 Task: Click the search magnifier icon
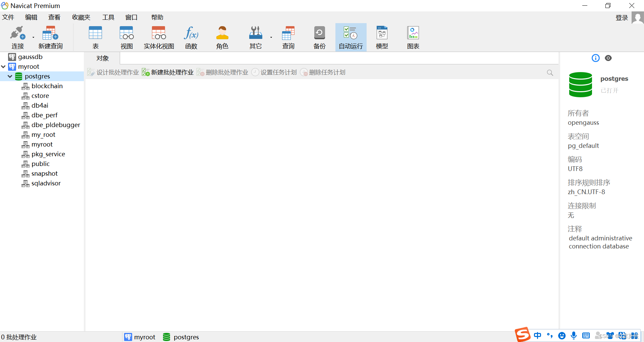tap(550, 73)
